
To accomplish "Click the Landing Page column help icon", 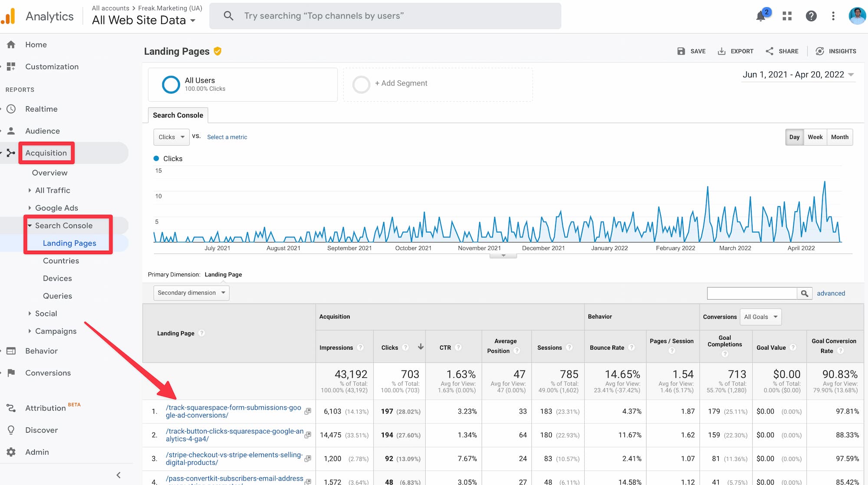I will [x=201, y=333].
